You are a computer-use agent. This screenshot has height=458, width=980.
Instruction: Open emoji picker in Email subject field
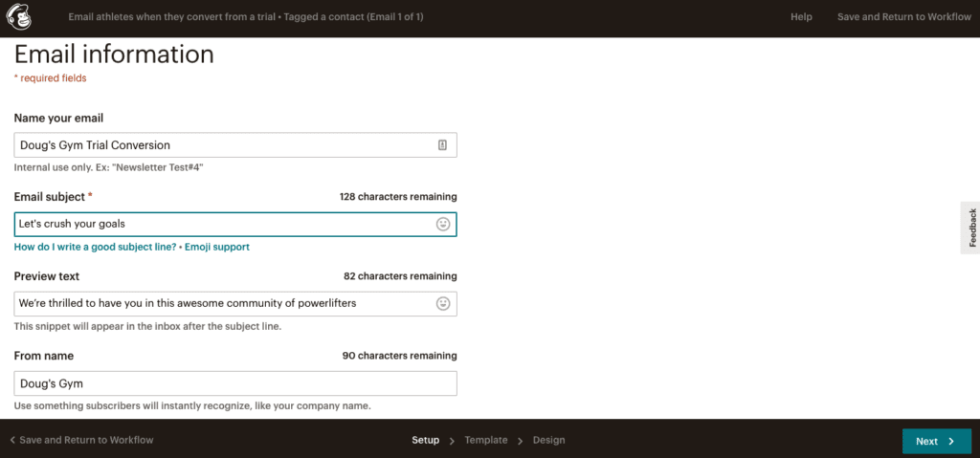pos(443,225)
